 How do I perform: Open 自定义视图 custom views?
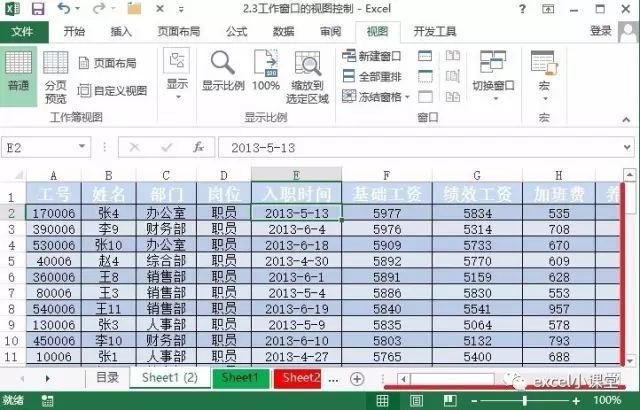(x=112, y=91)
